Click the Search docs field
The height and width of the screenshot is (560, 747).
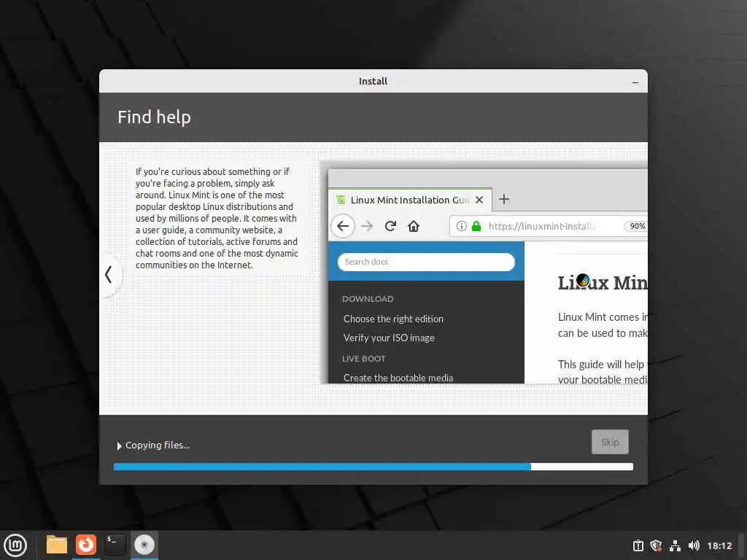[426, 262]
